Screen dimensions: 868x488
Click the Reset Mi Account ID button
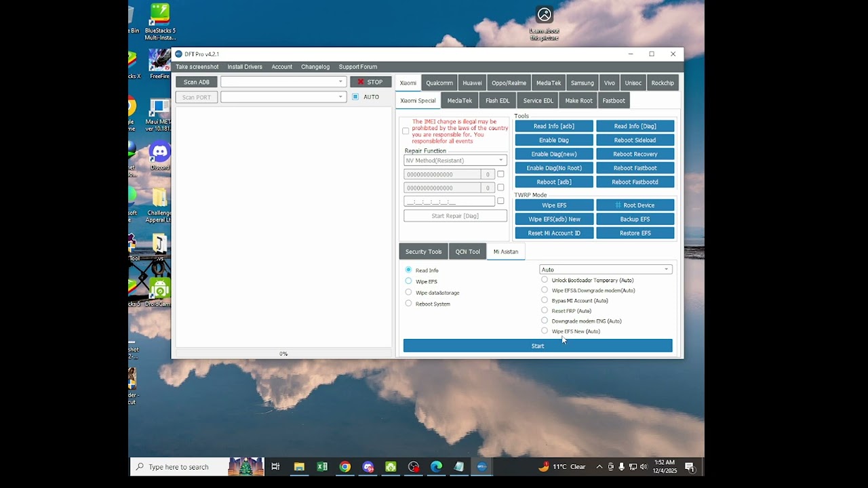pyautogui.click(x=554, y=233)
